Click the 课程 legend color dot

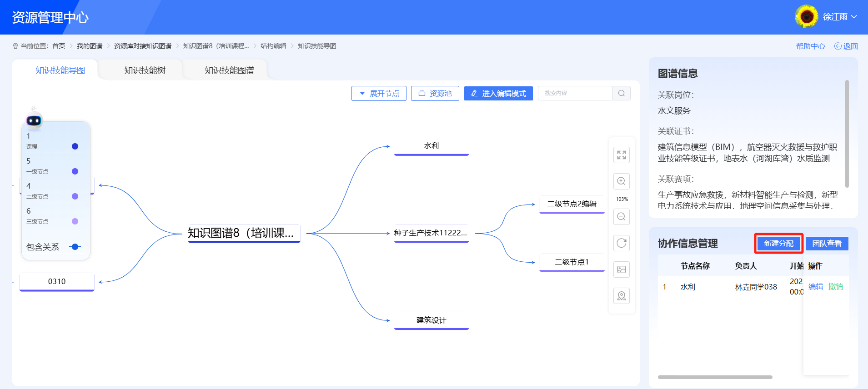point(75,146)
